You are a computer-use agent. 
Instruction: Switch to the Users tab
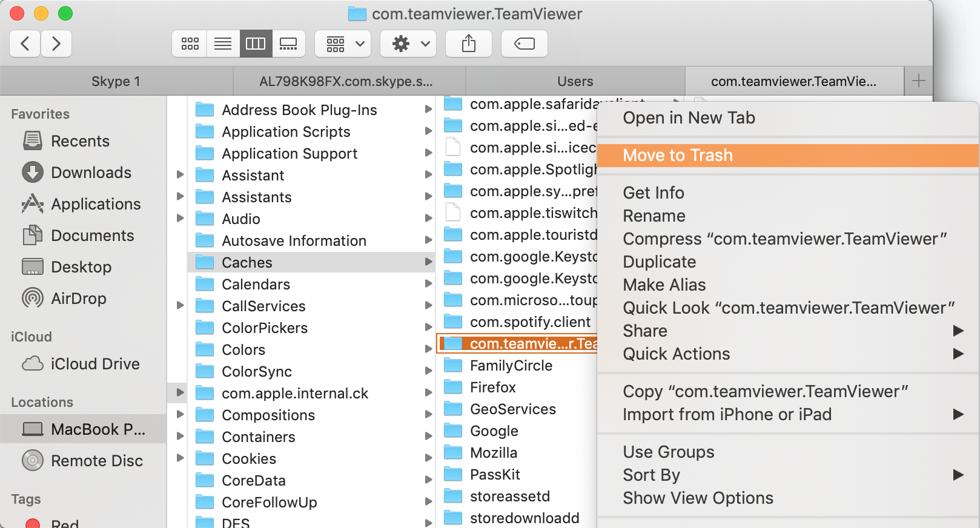coord(575,81)
